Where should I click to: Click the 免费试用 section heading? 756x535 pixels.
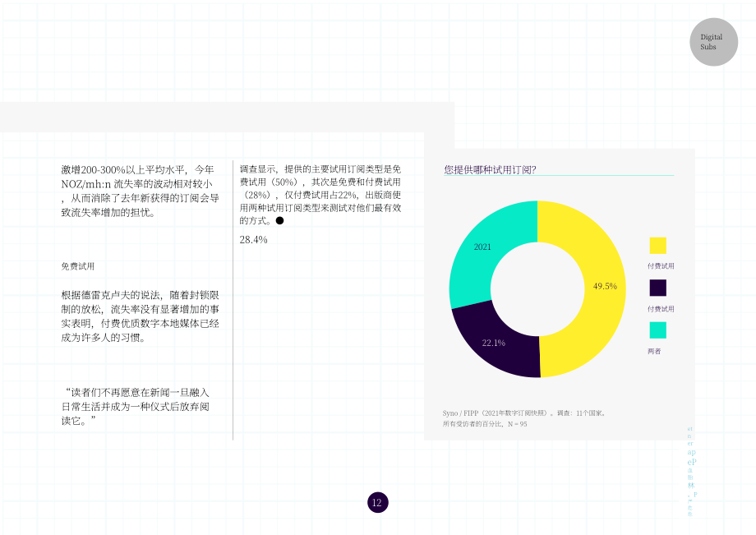[77, 266]
